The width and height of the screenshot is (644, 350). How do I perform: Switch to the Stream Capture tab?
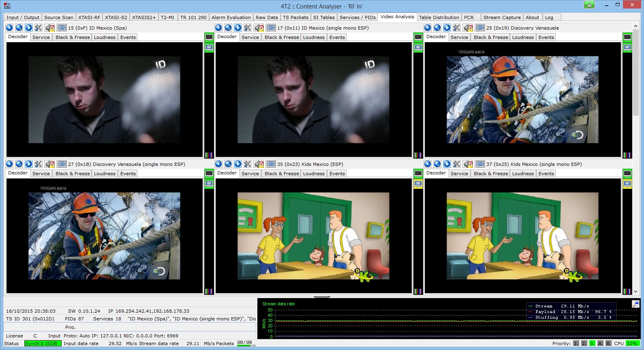click(x=502, y=17)
